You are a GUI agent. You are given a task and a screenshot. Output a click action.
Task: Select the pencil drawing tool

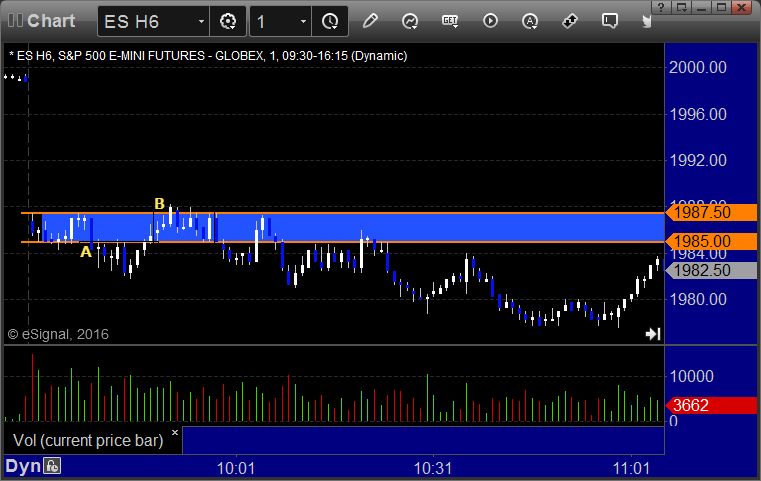pyautogui.click(x=370, y=21)
